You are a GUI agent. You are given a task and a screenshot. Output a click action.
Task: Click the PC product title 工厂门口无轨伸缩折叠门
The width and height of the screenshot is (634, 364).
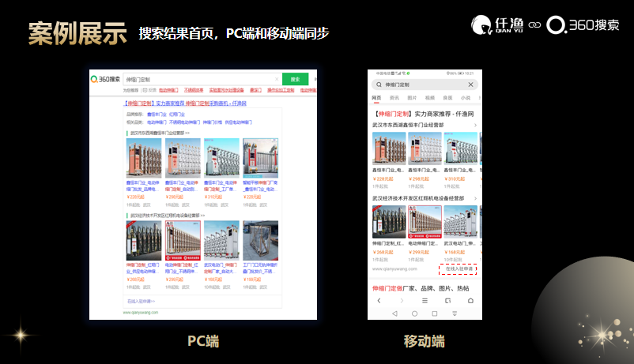coord(260,268)
